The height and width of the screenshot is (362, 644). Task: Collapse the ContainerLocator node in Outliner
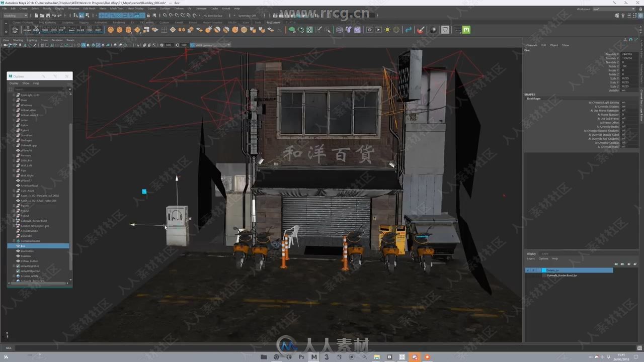coord(14,241)
